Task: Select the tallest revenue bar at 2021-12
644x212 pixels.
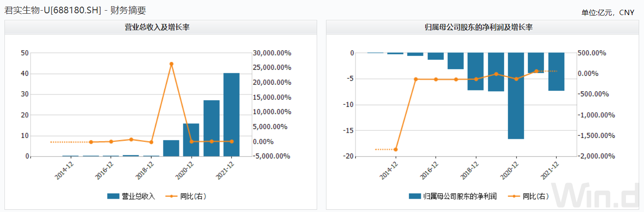Action: point(231,114)
